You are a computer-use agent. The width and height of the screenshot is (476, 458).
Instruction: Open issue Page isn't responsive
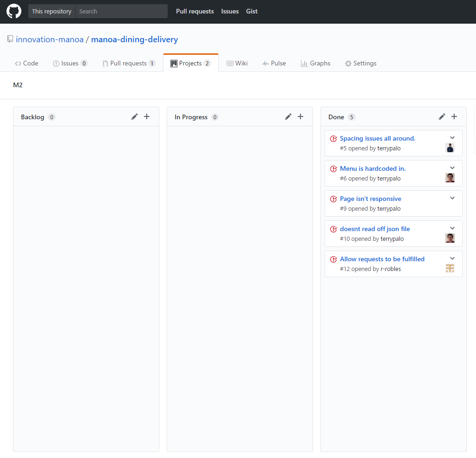[371, 199]
